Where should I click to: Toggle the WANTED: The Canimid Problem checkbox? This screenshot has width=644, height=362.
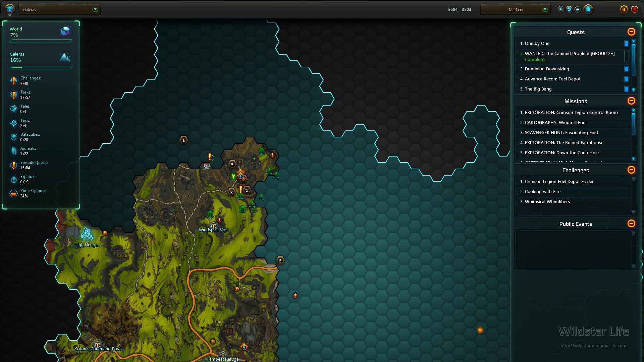626,56
